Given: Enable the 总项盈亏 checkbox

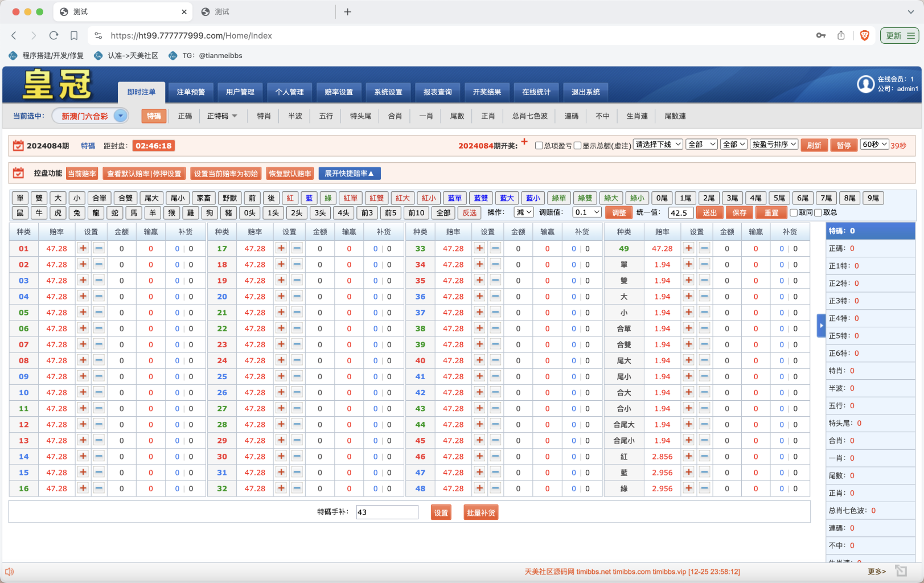Looking at the screenshot, I should coord(539,146).
